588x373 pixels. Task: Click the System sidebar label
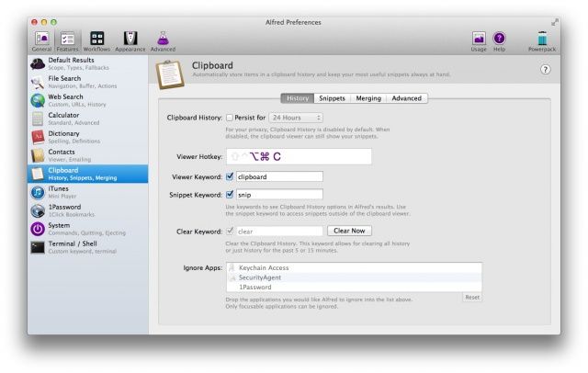(59, 225)
